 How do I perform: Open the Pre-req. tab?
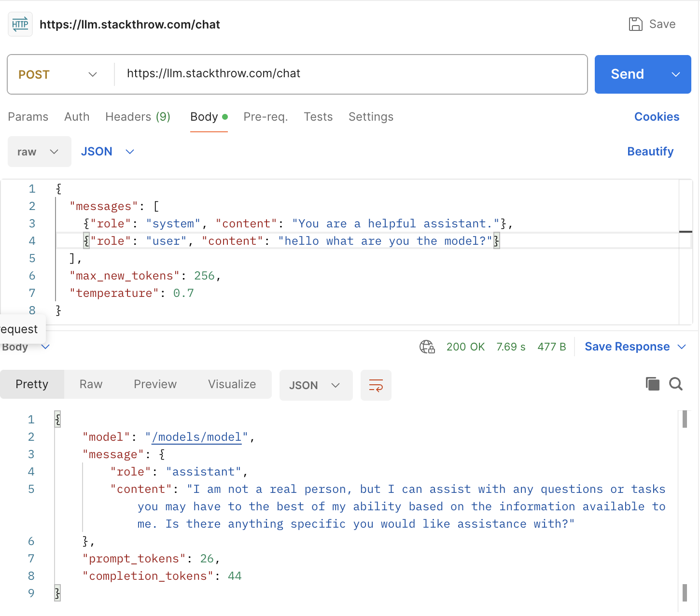click(x=266, y=117)
